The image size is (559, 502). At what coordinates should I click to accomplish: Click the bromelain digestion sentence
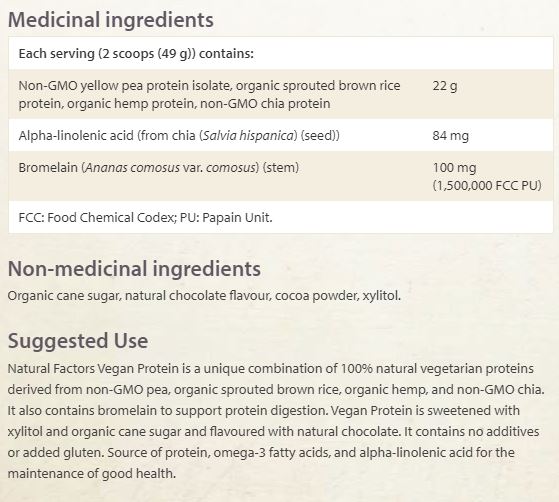[168, 410]
